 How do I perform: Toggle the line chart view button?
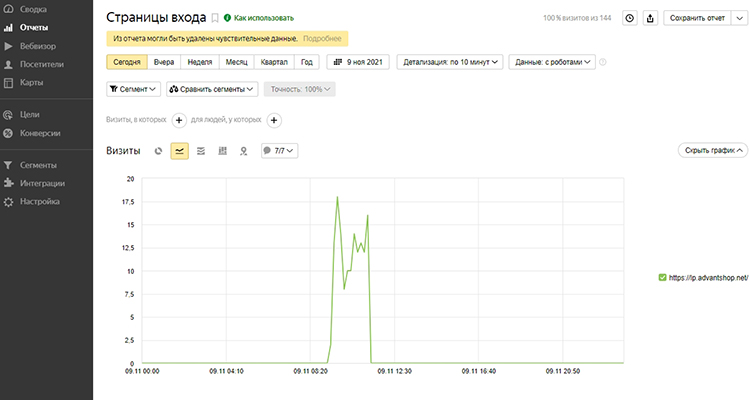click(179, 151)
